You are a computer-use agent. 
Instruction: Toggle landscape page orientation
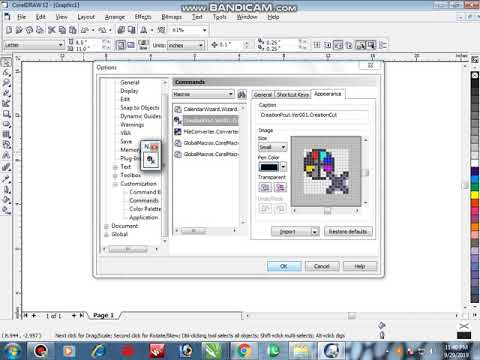pyautogui.click(x=131, y=45)
